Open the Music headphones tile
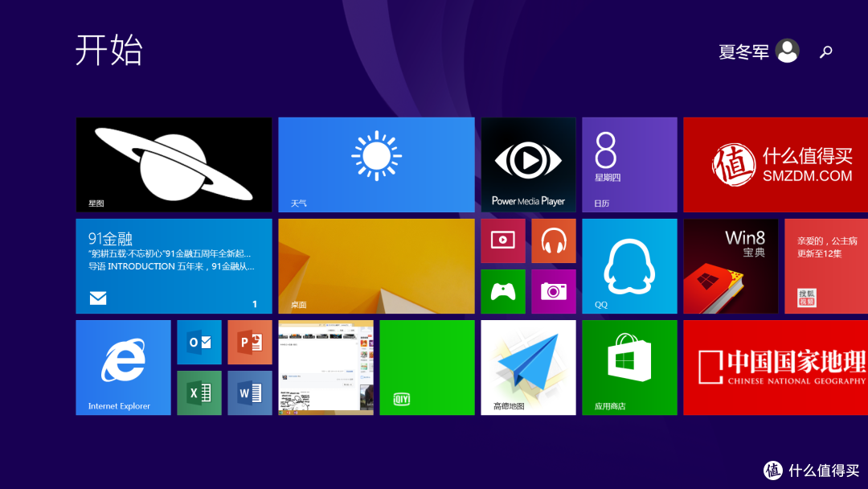 (554, 241)
